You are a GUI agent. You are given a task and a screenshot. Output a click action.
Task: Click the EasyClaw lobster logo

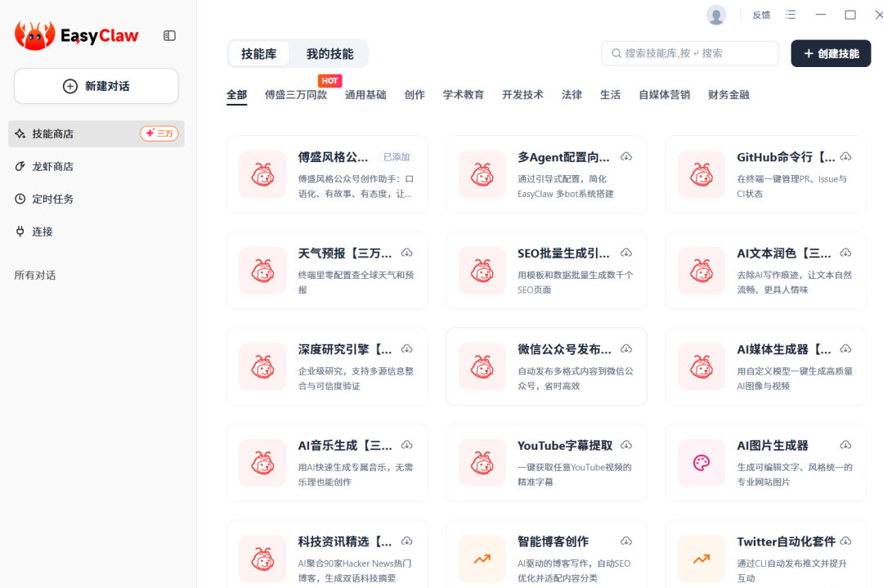36,35
